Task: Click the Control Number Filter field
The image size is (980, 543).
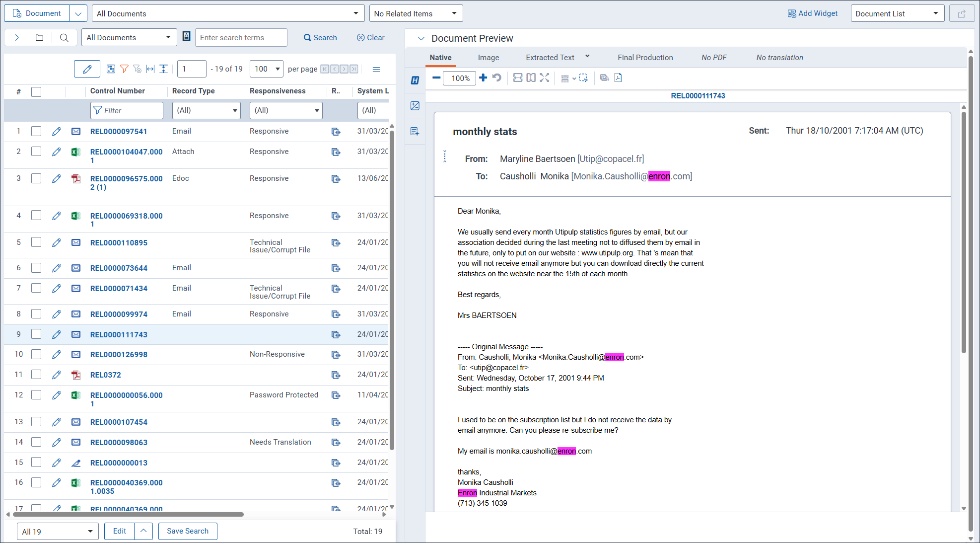Action: [x=127, y=110]
